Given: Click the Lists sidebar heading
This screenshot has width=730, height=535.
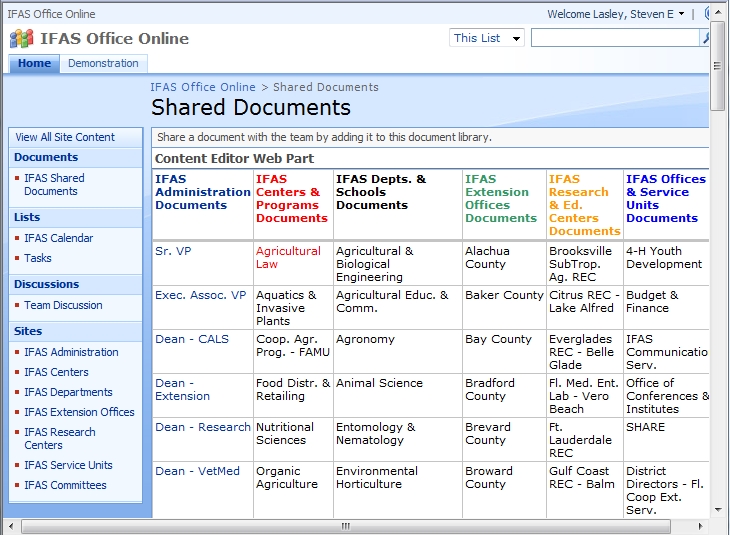Looking at the screenshot, I should [x=27, y=217].
